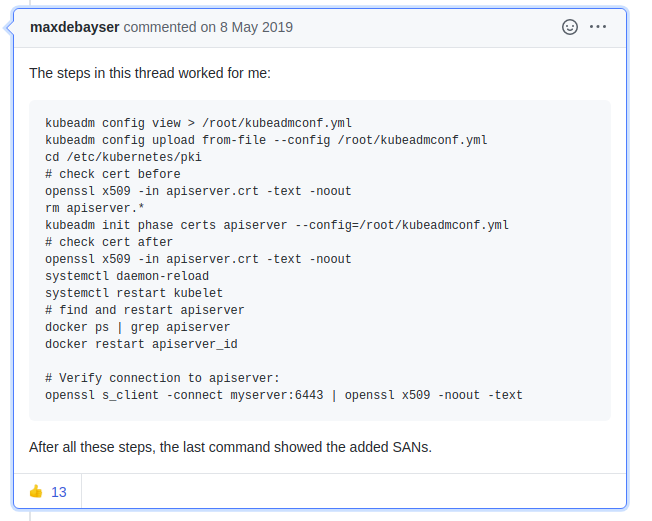The image size is (652, 521).
Task: Click the "kubeadm config upload from-file" line
Action: pos(266,140)
